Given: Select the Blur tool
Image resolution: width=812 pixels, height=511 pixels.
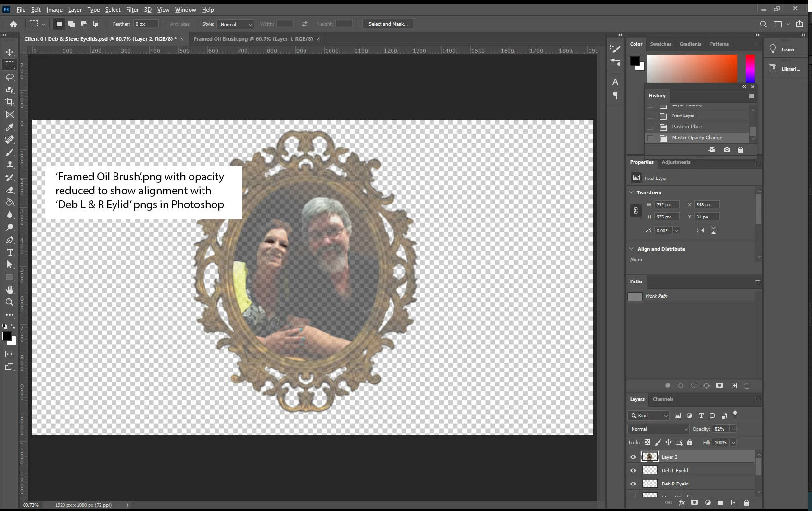Looking at the screenshot, I should click(x=10, y=215).
